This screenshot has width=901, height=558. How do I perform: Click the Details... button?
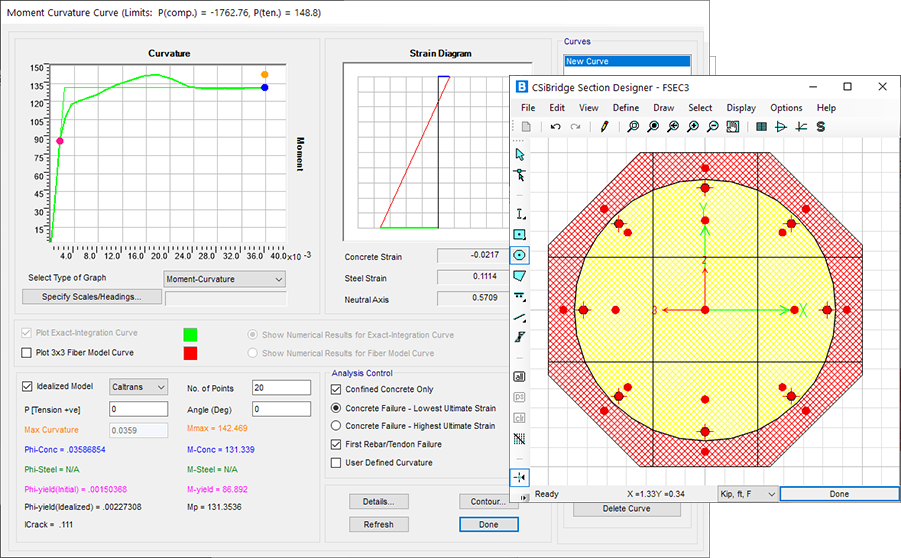pyautogui.click(x=379, y=502)
